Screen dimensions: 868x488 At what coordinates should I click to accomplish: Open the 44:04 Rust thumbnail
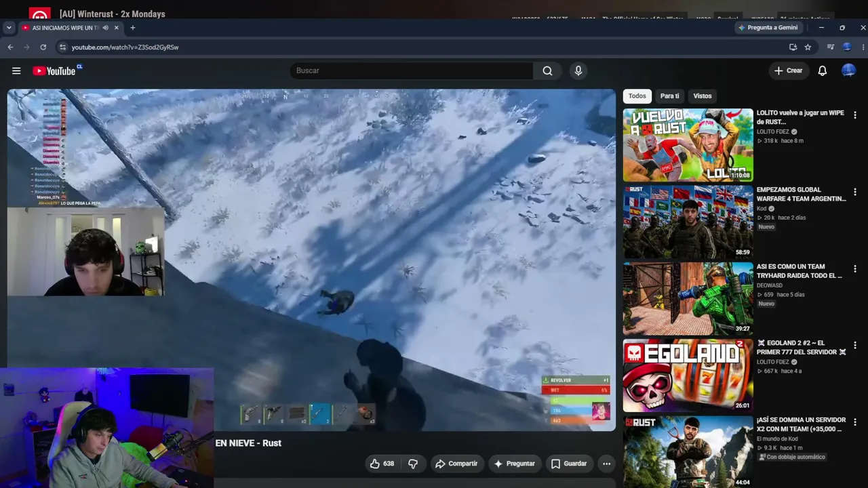[688, 451]
